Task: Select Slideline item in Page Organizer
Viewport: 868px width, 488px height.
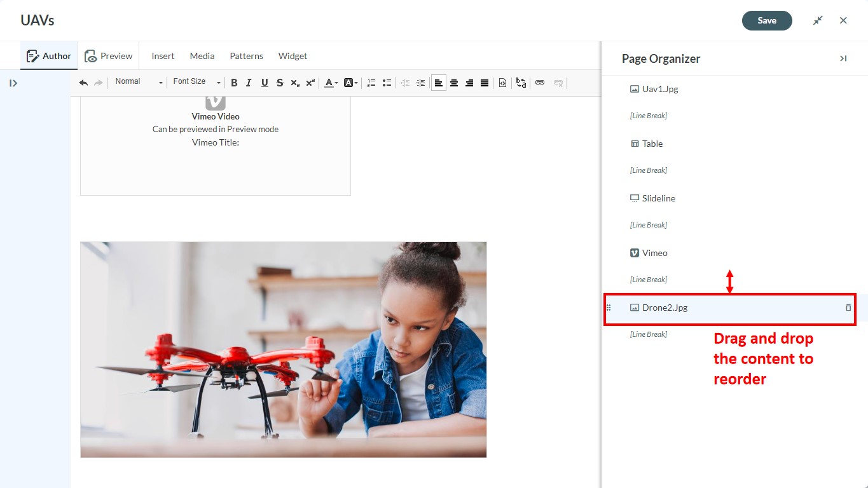Action: coord(659,198)
